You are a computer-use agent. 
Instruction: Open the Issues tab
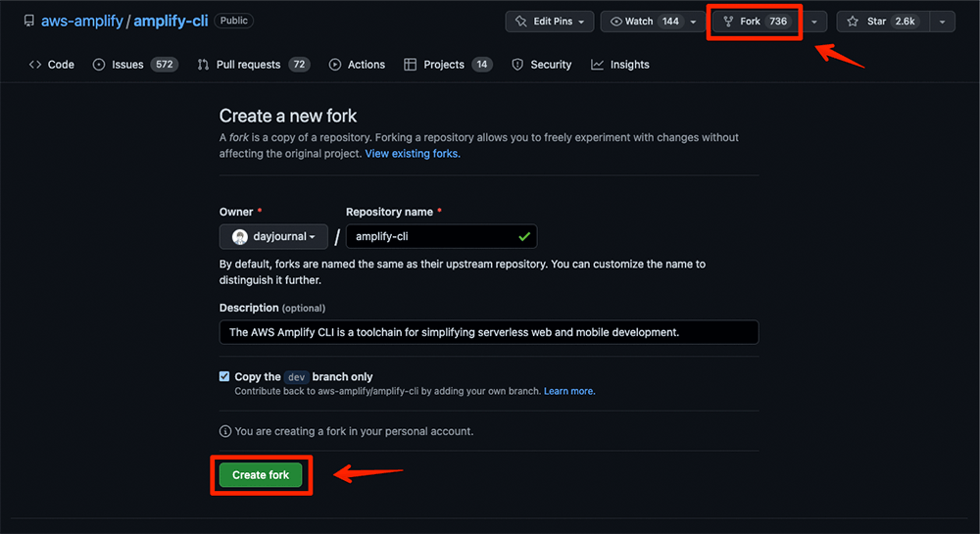[135, 65]
